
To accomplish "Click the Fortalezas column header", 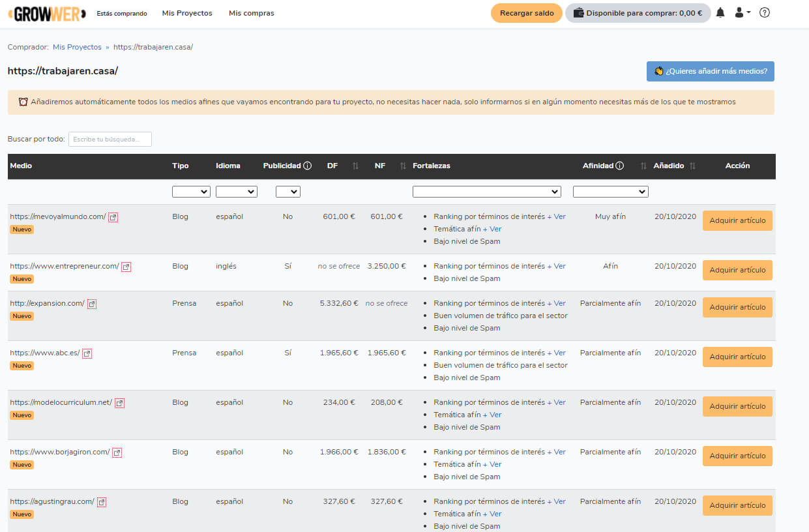I will 432,166.
